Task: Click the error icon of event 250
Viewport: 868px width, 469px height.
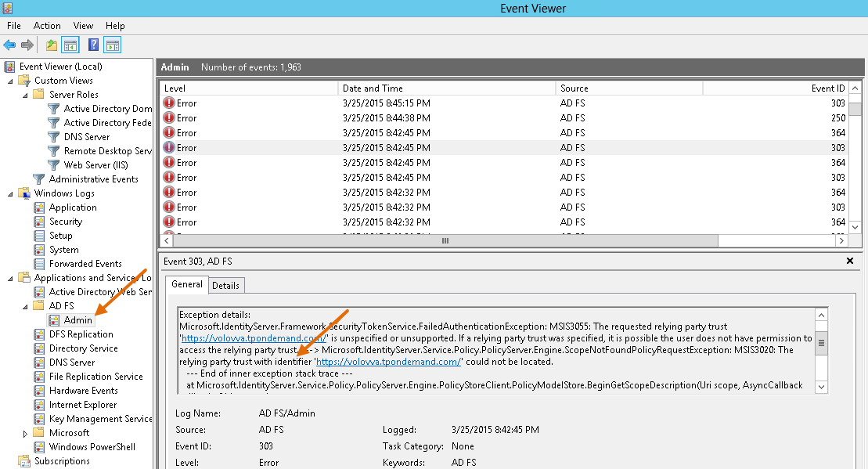Action: tap(169, 118)
